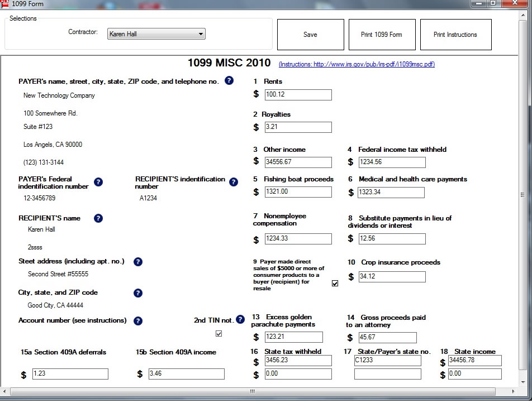532x403 pixels.
Task: Maximize the 1099 Form window
Action: [x=493, y=3]
